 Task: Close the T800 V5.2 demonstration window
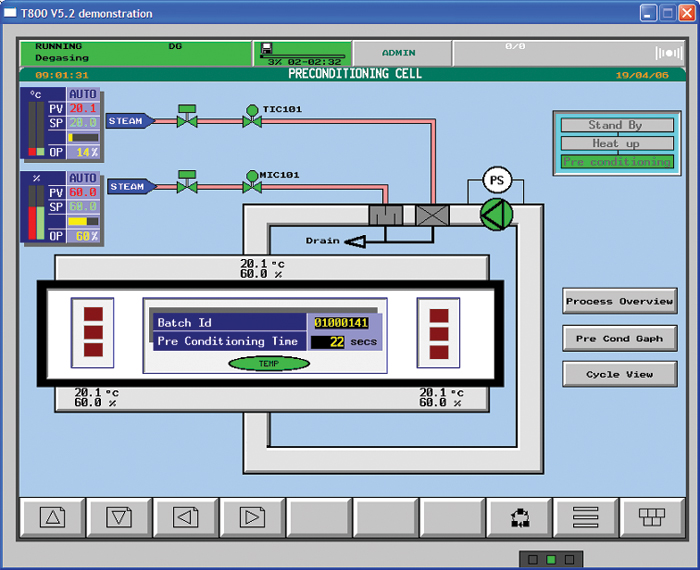point(687,13)
